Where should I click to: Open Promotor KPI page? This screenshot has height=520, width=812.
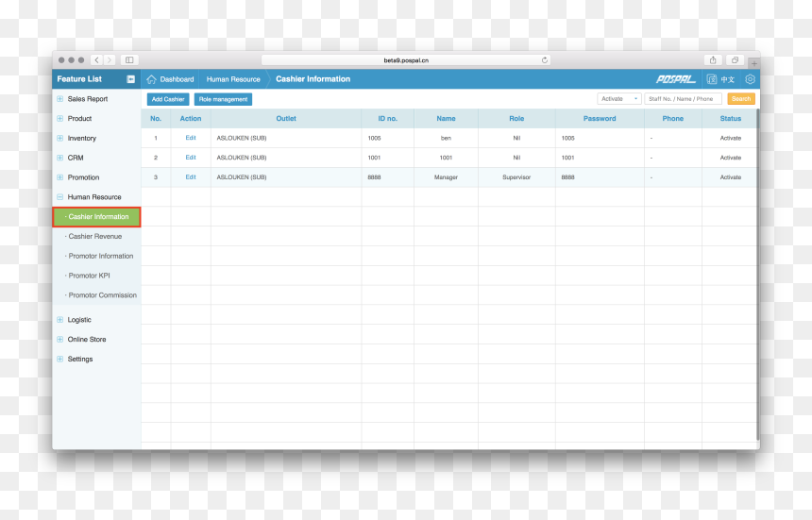coord(89,276)
